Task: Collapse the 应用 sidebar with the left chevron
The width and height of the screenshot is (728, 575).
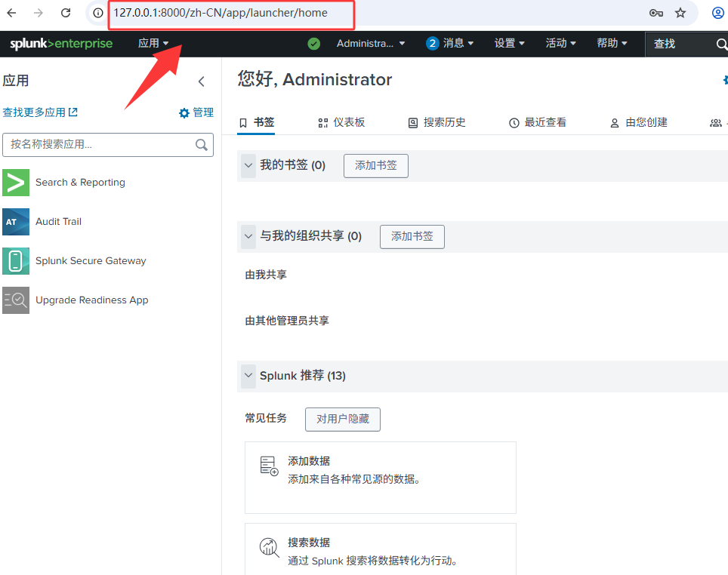Action: 202,81
